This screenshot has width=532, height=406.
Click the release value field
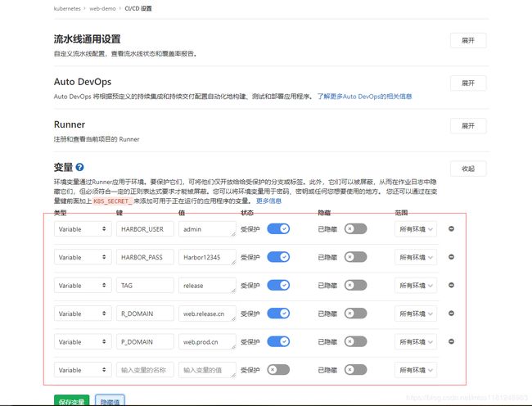(207, 285)
